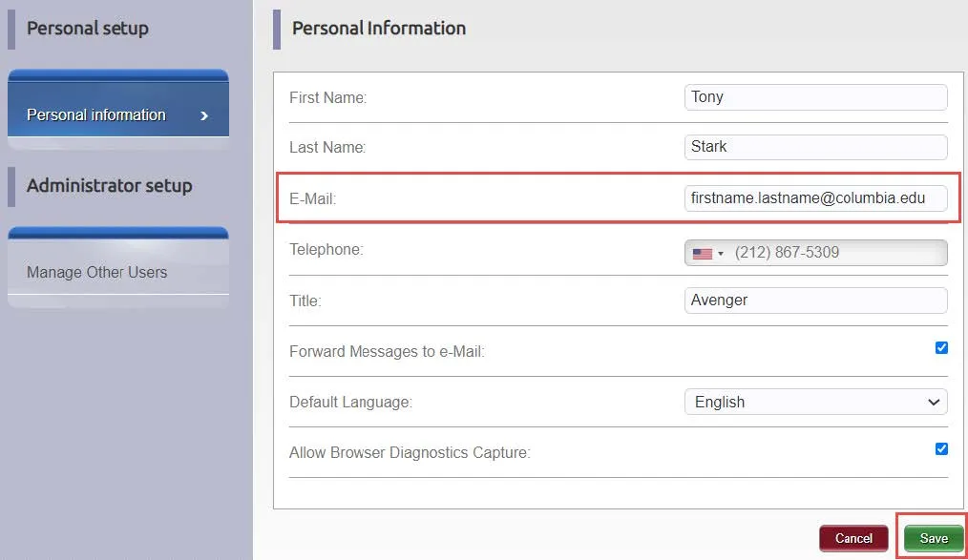Click the E-Mail label
The height and width of the screenshot is (560, 968).
(312, 199)
